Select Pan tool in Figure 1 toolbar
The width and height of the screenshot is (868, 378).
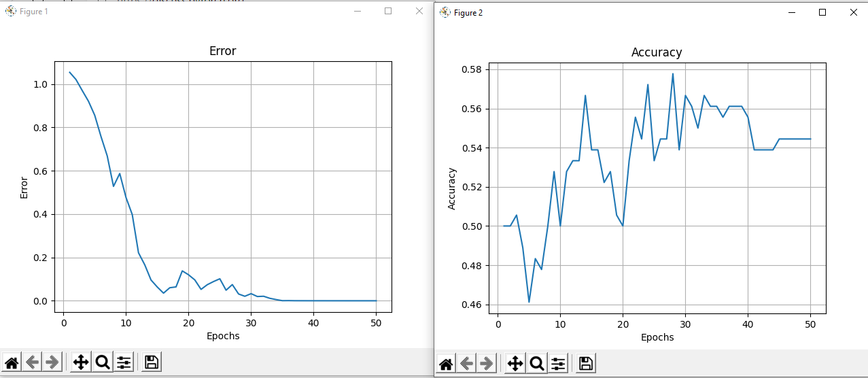[x=81, y=362]
